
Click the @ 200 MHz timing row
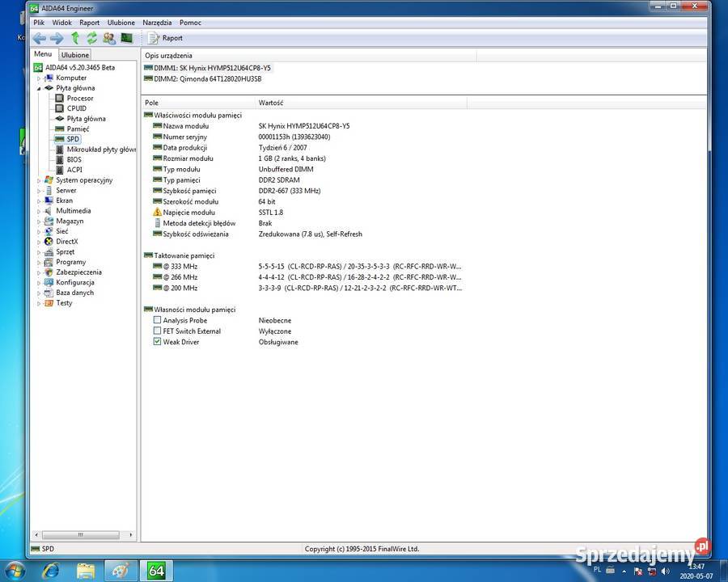(x=307, y=288)
